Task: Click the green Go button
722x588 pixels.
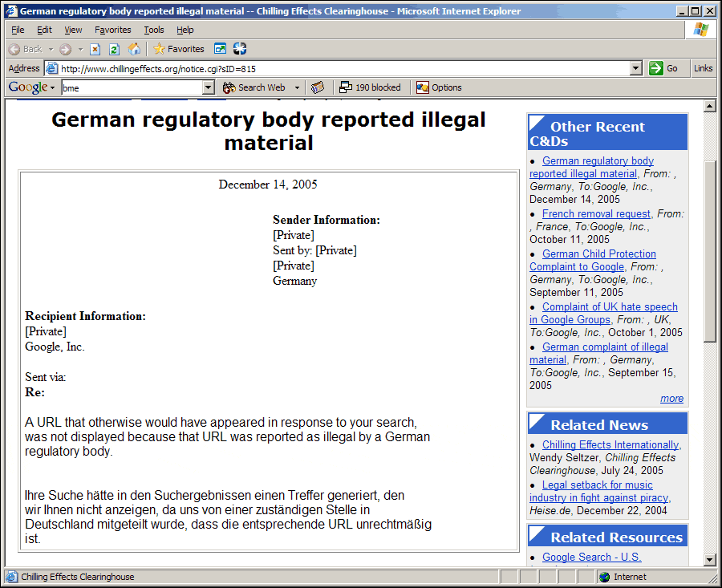Action: pos(664,68)
